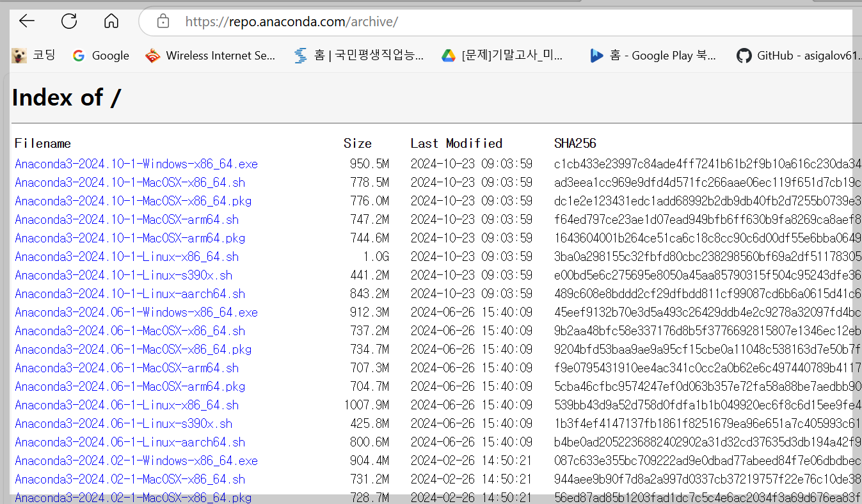This screenshot has width=862, height=504.
Task: Click the size value "1.0G"
Action: [x=376, y=256]
